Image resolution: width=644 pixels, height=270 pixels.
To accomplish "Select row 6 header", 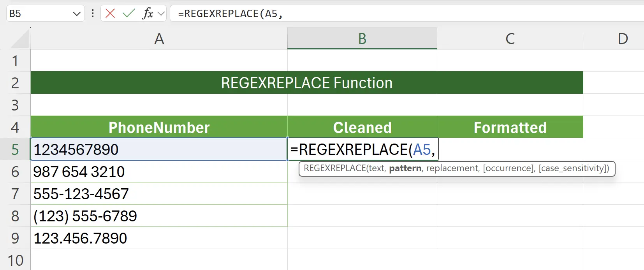I will 15,171.
